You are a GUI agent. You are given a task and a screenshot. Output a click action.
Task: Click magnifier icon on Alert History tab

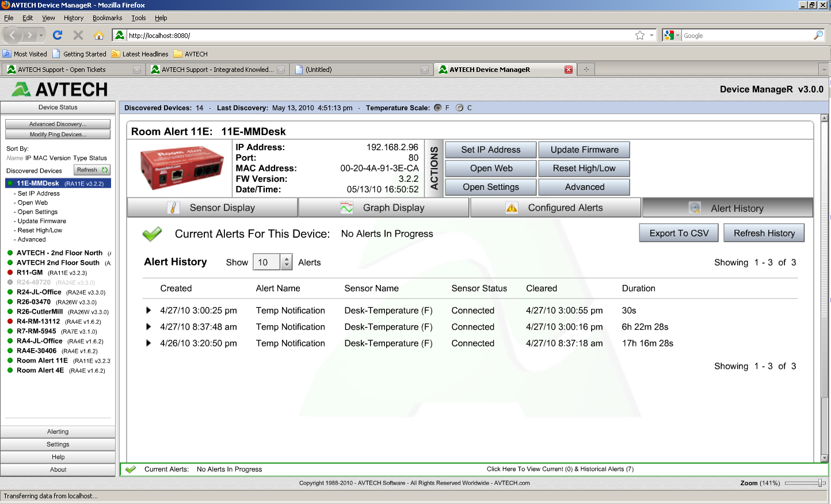click(695, 208)
